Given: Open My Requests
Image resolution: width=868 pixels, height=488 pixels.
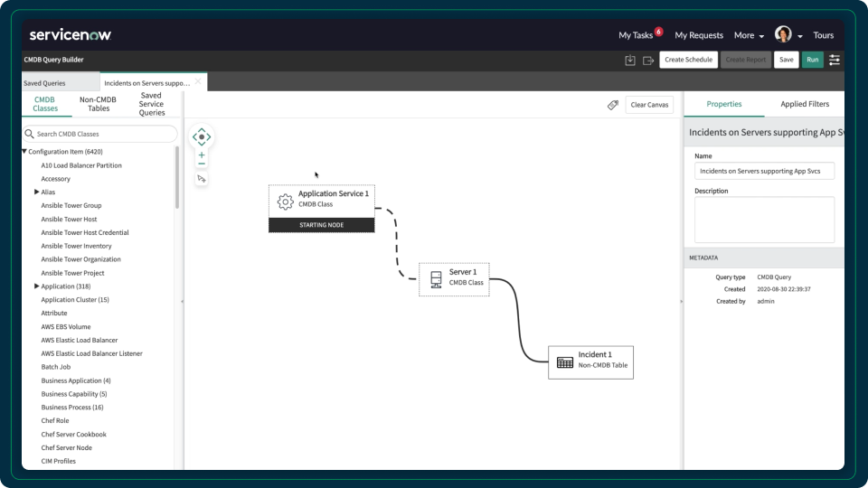Looking at the screenshot, I should pyautogui.click(x=699, y=35).
